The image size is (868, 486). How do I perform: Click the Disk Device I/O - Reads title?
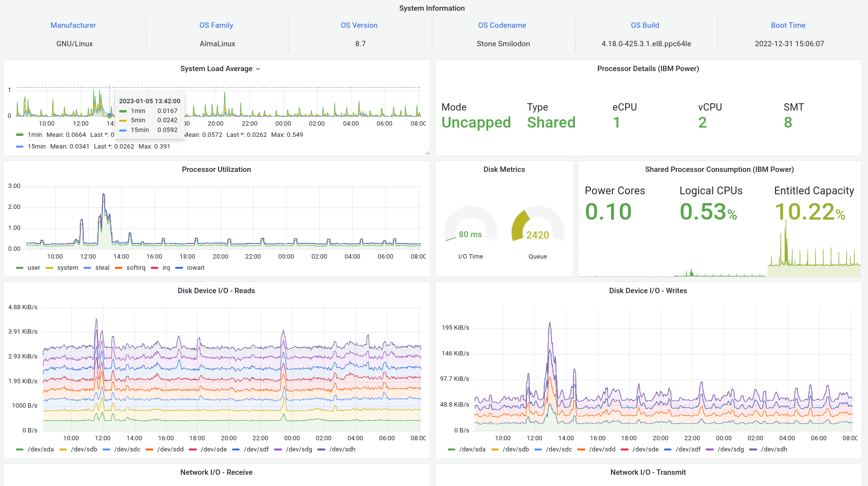pos(216,291)
